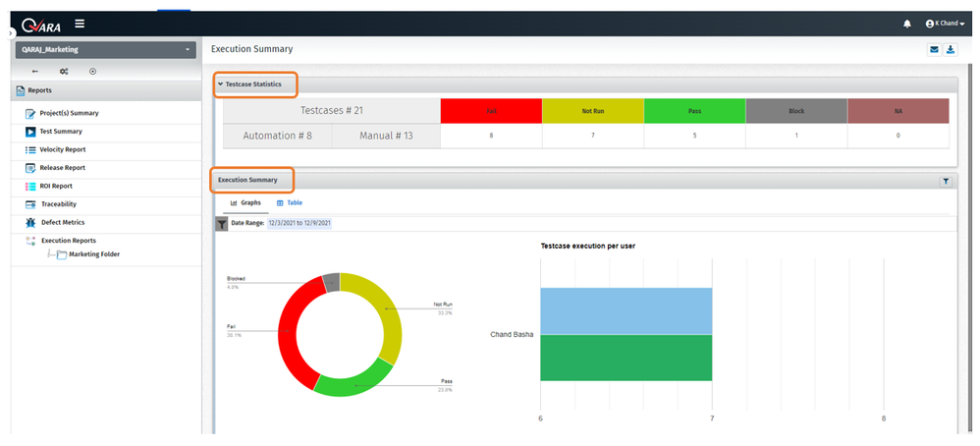Click the Project(s) Summary pencil icon

point(30,114)
